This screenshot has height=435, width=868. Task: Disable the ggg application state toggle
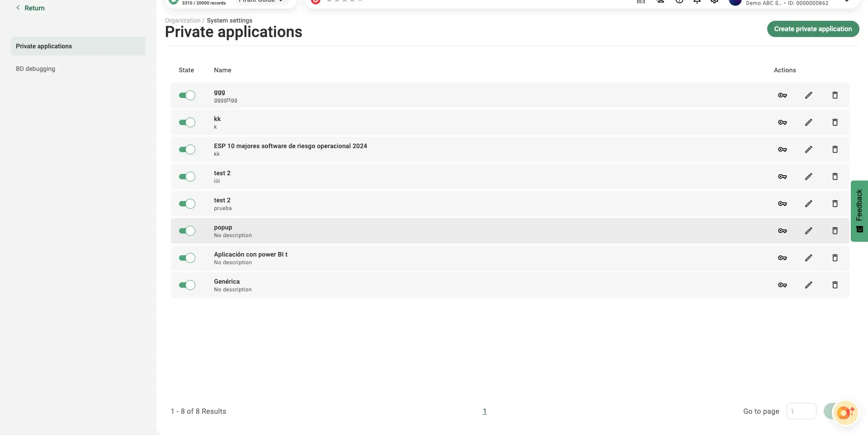[187, 95]
